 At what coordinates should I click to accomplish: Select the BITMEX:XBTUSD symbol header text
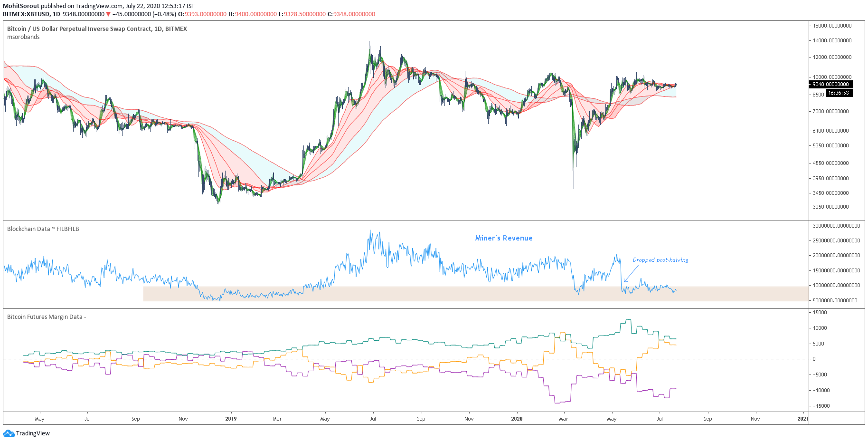[27, 14]
